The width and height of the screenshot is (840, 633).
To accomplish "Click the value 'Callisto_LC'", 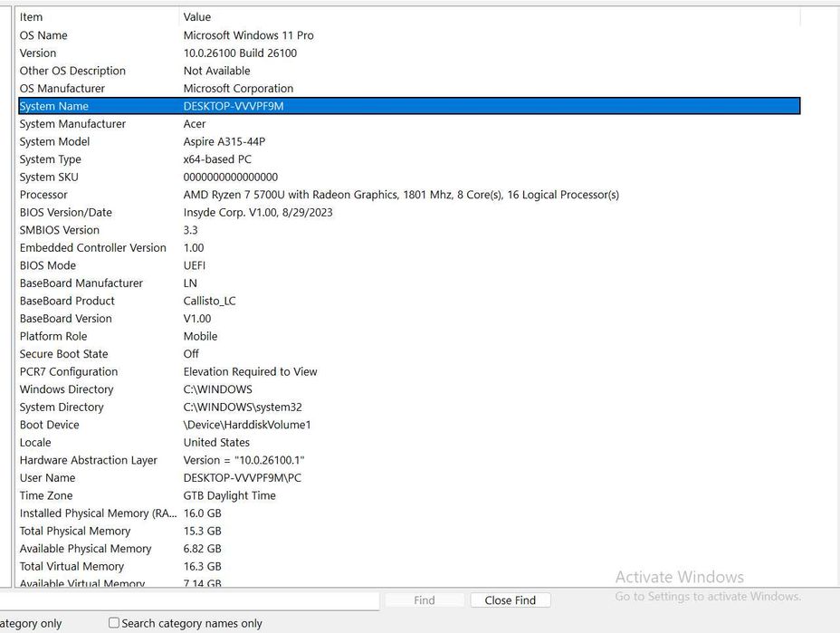I will (x=209, y=301).
